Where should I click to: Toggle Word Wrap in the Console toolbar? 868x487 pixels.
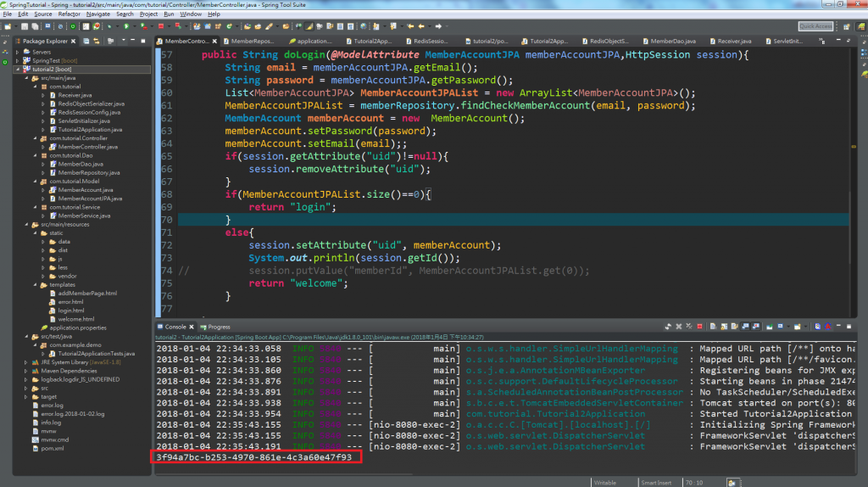735,327
